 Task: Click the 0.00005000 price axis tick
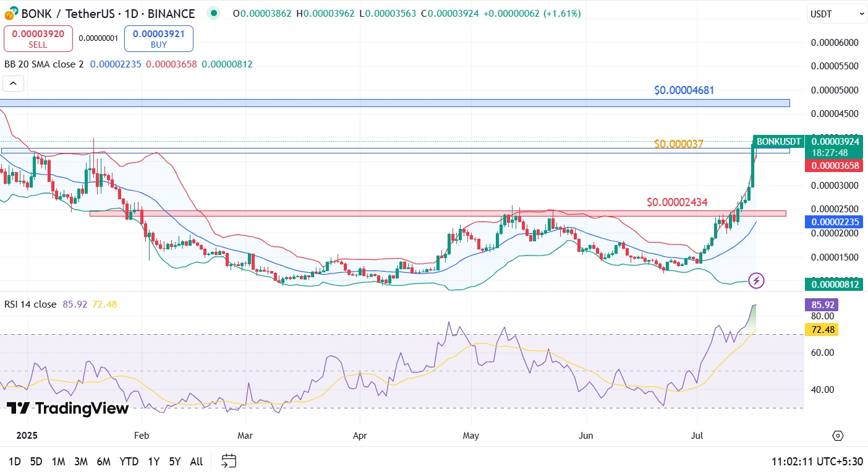[835, 90]
